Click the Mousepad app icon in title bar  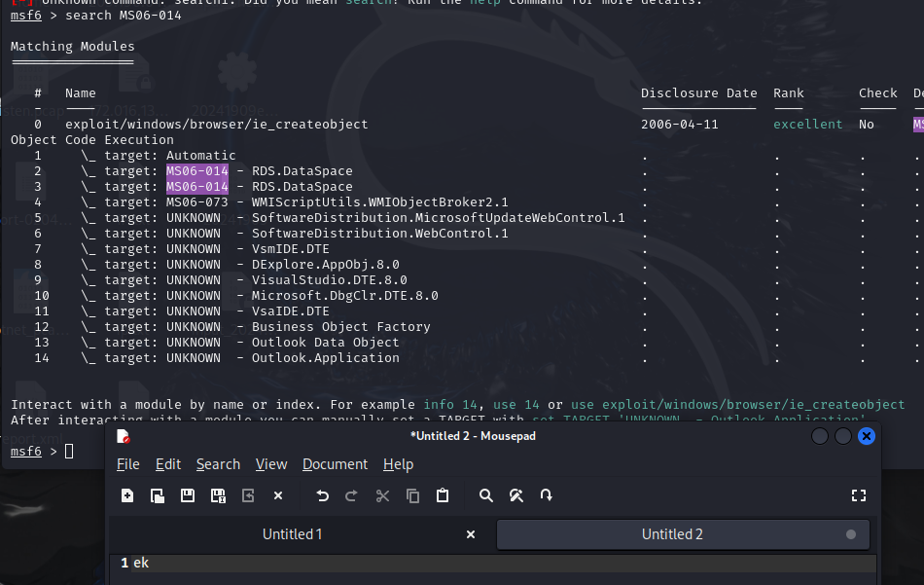pyautogui.click(x=124, y=436)
